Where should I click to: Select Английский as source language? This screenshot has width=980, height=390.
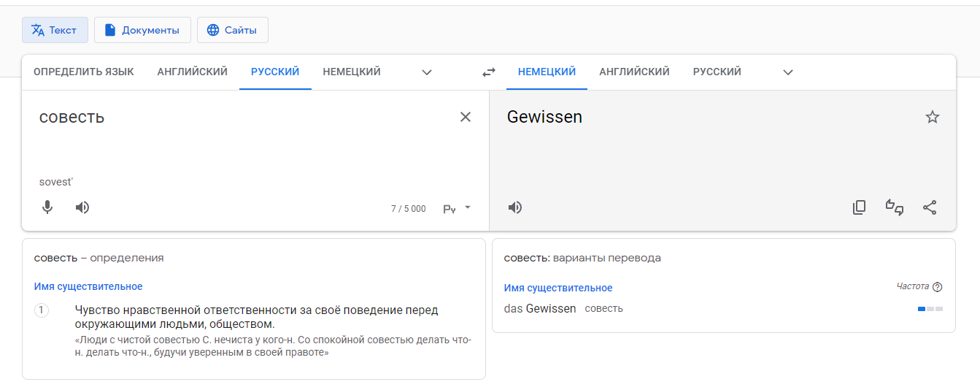pos(192,72)
